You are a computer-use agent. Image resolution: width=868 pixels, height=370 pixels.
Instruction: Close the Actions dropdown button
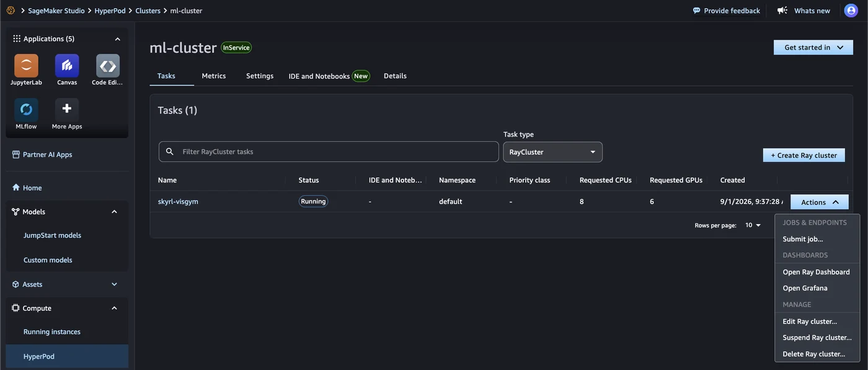tap(819, 202)
